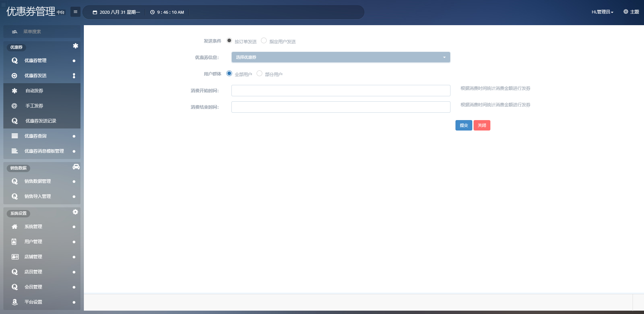
Task: Click the theme gear icon in header
Action: pos(626,12)
